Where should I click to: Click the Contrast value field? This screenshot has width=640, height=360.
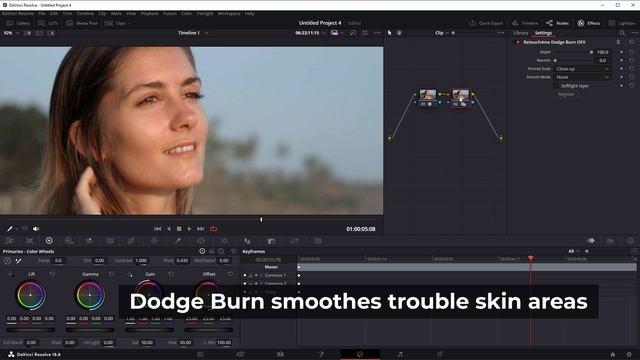141,260
